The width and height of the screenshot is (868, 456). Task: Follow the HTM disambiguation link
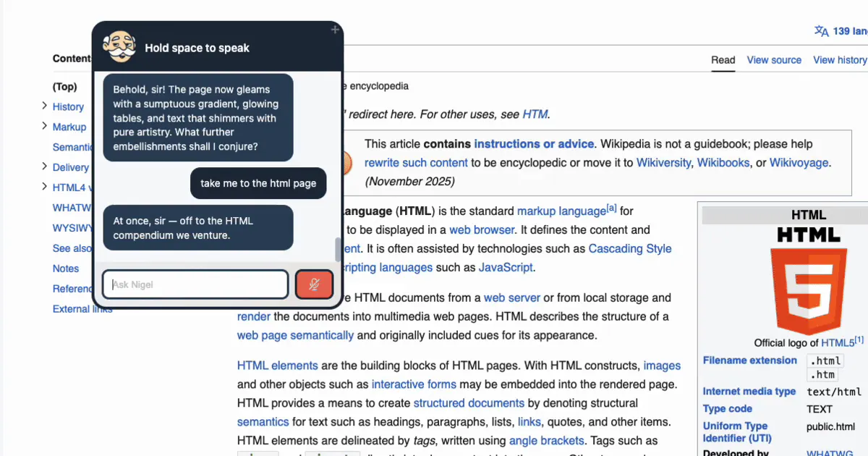click(x=535, y=114)
